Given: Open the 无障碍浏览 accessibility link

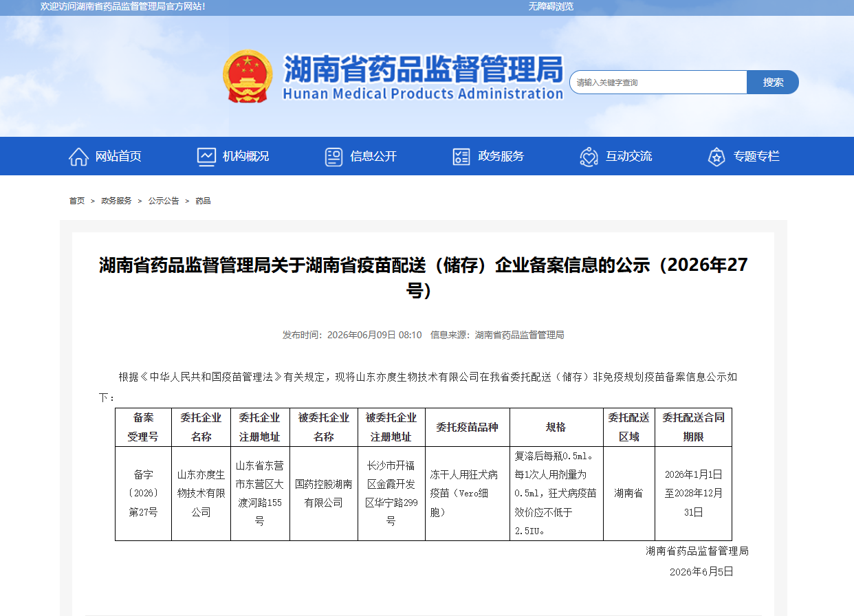Looking at the screenshot, I should pyautogui.click(x=551, y=6).
